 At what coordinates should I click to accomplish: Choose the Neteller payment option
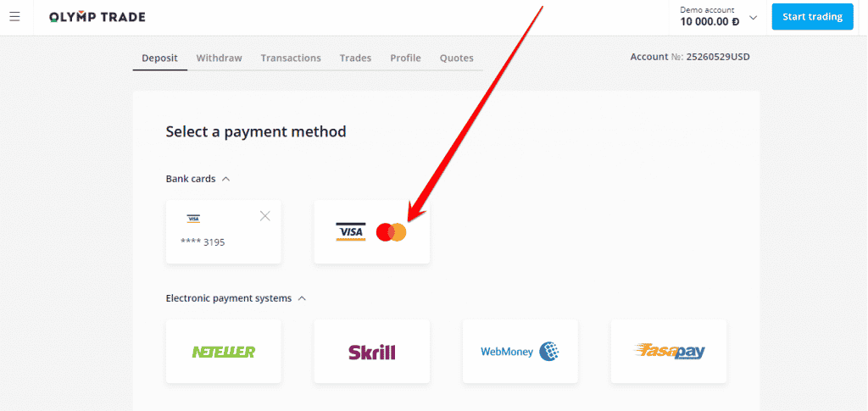click(223, 352)
